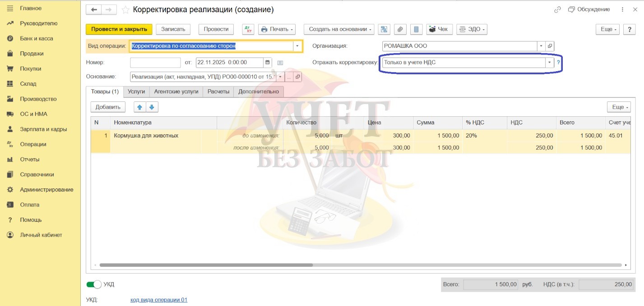Screen dimensions: 644x306
Task: Add document to favorites with star icon
Action: tap(125, 9)
